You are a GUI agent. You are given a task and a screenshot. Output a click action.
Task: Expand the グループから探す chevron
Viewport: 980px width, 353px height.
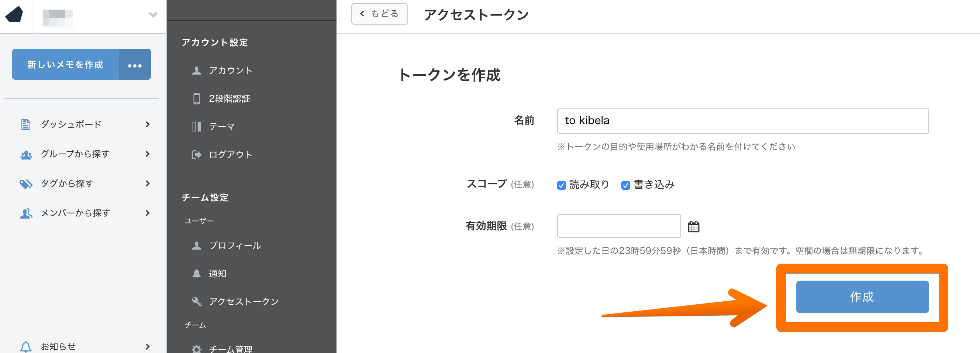click(148, 154)
